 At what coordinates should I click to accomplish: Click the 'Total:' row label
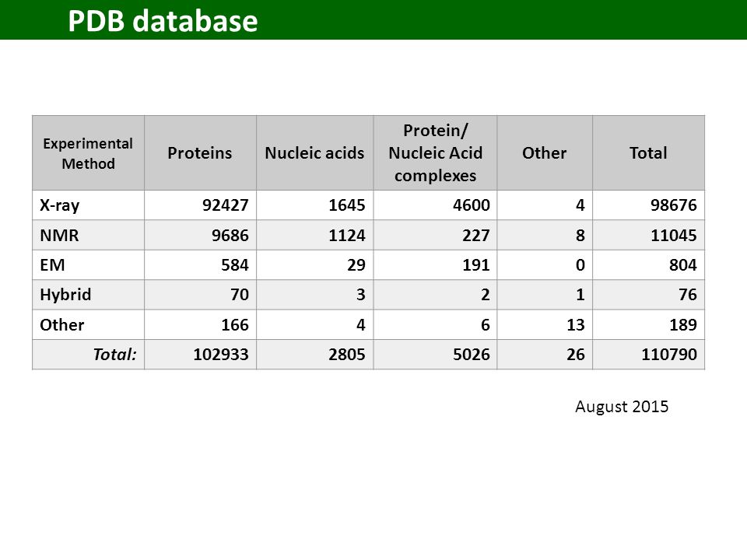(115, 355)
